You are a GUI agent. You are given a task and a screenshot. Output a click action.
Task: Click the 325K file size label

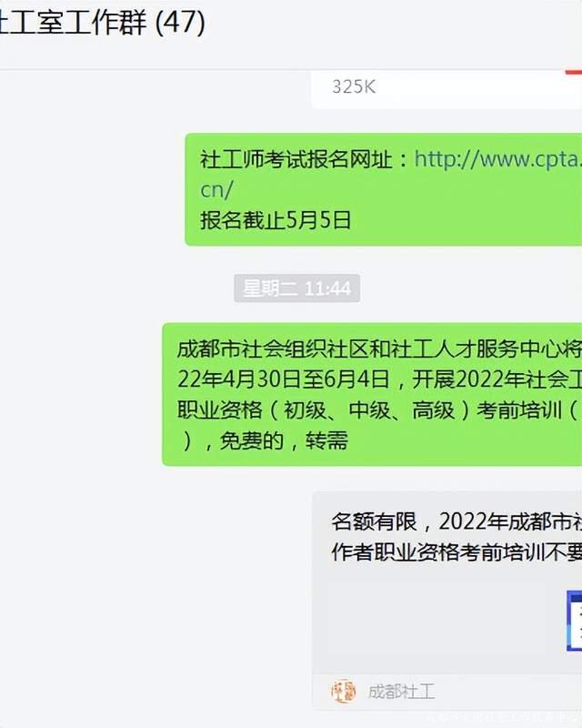(x=354, y=86)
